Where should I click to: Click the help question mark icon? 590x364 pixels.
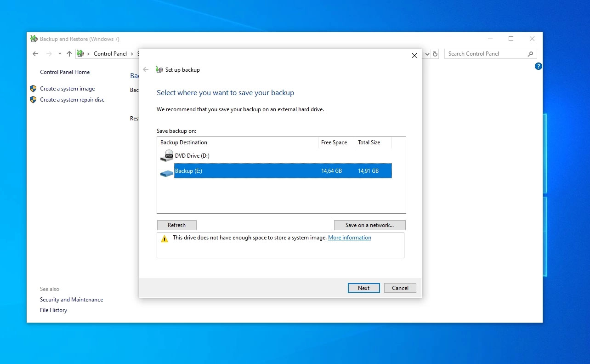(x=539, y=66)
